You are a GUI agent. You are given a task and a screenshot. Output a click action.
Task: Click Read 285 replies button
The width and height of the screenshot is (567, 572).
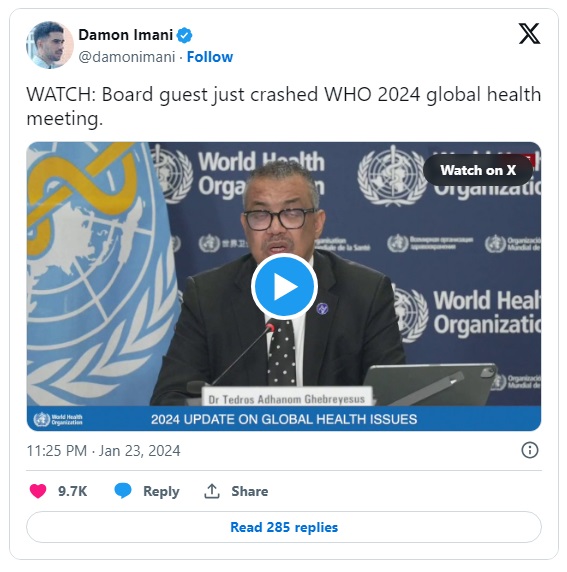pyautogui.click(x=284, y=527)
